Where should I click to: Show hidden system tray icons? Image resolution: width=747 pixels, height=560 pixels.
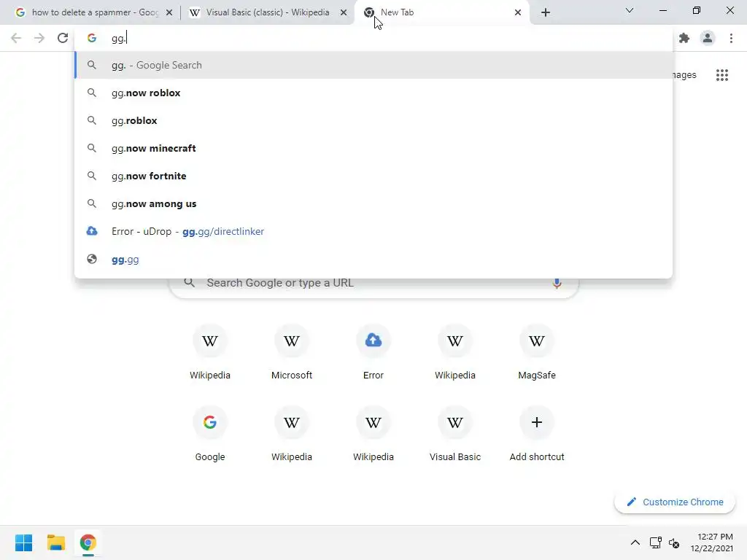pos(635,542)
